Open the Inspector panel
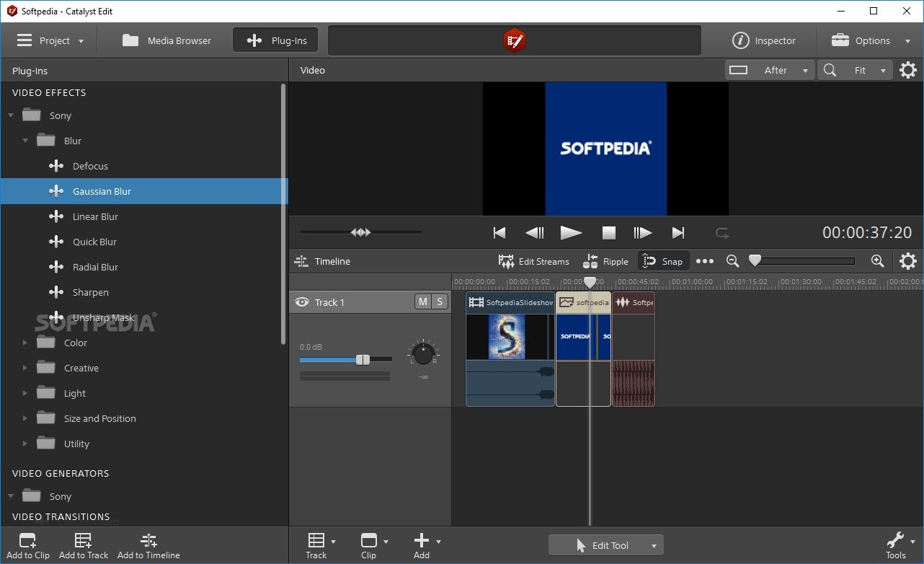This screenshot has height=564, width=924. click(x=764, y=40)
